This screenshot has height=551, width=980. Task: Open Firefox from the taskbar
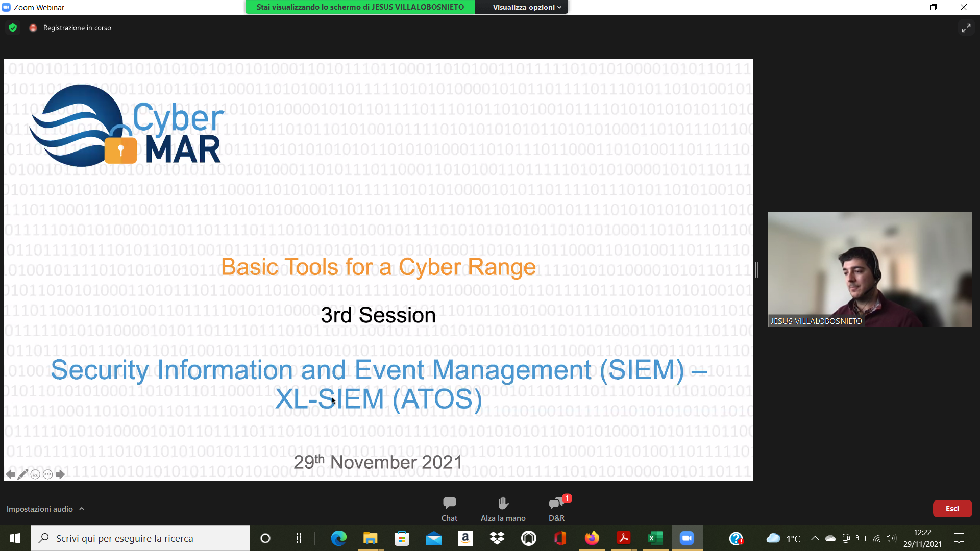pos(592,538)
